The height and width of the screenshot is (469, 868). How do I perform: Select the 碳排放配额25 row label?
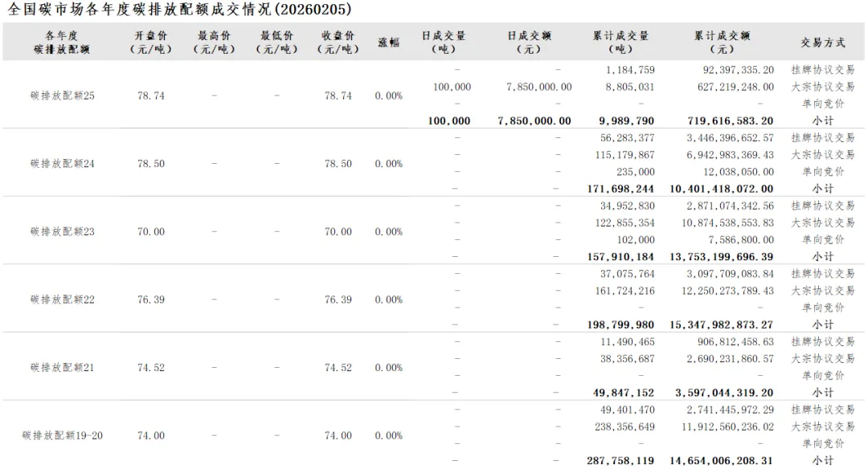click(x=63, y=96)
